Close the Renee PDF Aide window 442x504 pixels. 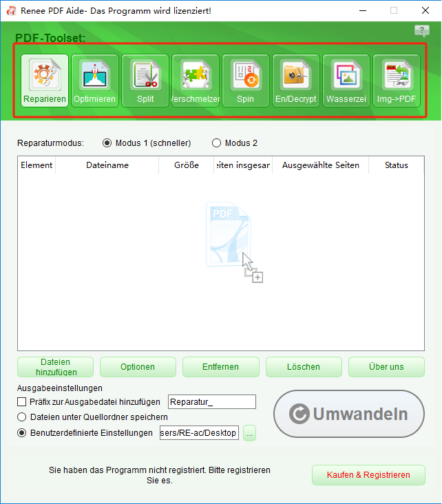point(425,10)
